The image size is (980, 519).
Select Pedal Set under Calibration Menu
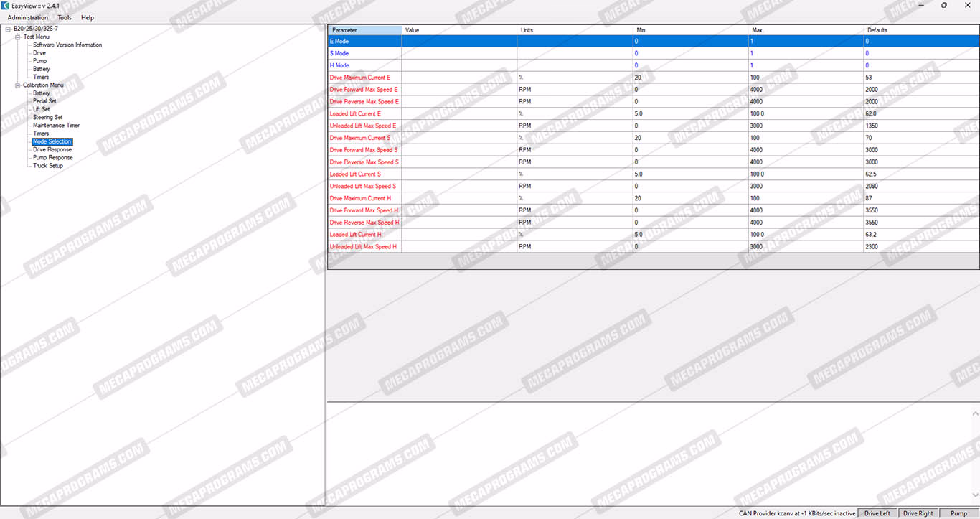pyautogui.click(x=44, y=101)
